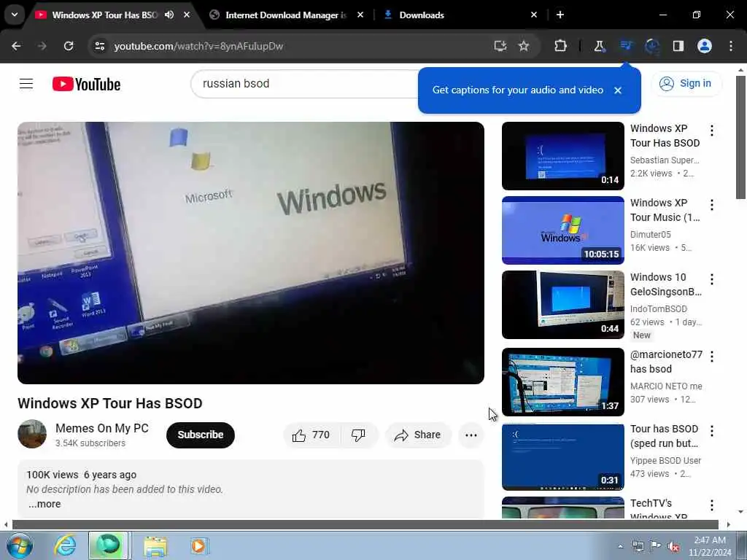Open Chrome Labs flask icon
The image size is (747, 560).
(599, 46)
